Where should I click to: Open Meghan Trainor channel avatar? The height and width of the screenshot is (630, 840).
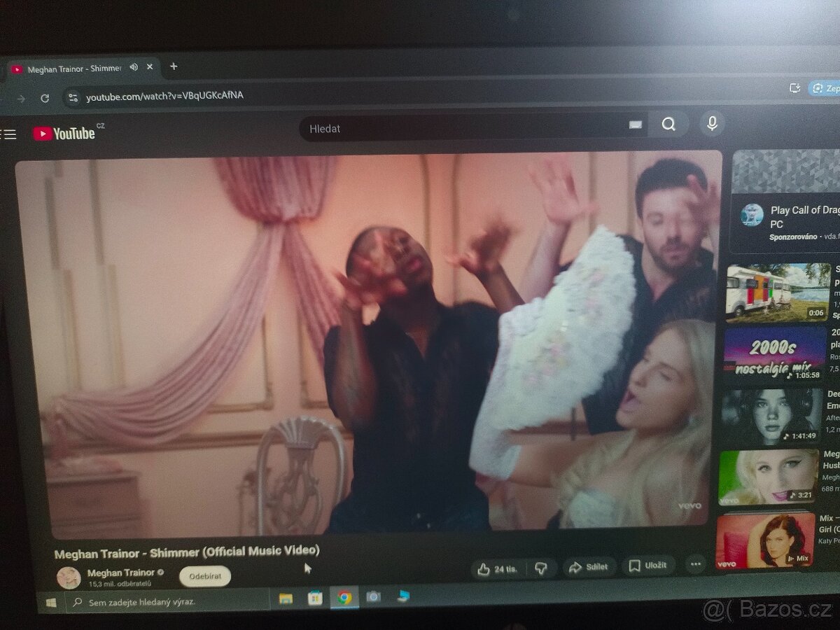pyautogui.click(x=69, y=577)
